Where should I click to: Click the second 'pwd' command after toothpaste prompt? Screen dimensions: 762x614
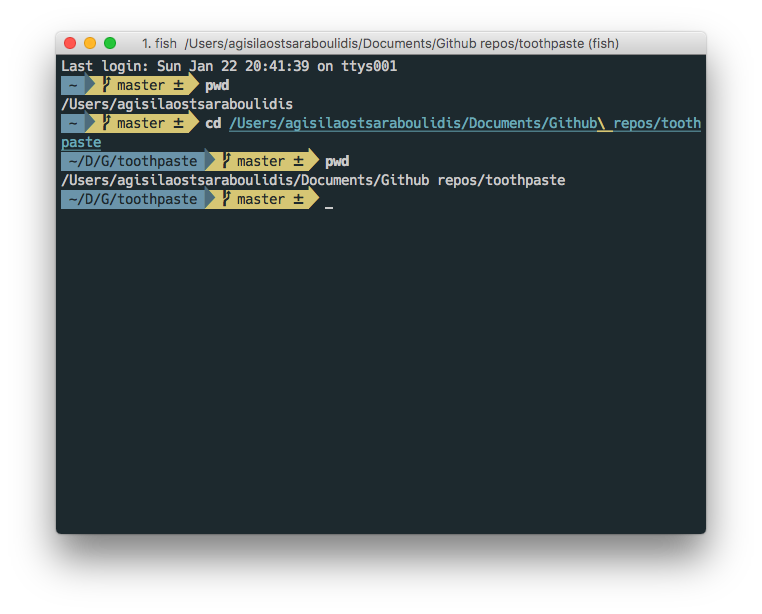point(337,161)
